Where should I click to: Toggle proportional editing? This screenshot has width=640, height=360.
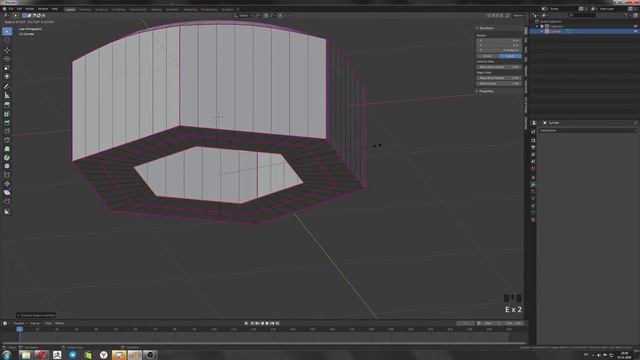[280, 16]
